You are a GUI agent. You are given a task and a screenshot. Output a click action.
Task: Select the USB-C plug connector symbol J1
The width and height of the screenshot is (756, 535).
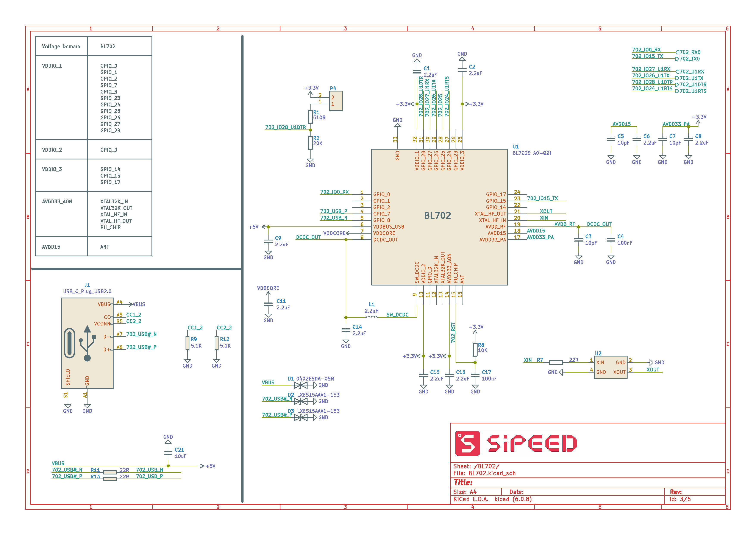(x=87, y=343)
